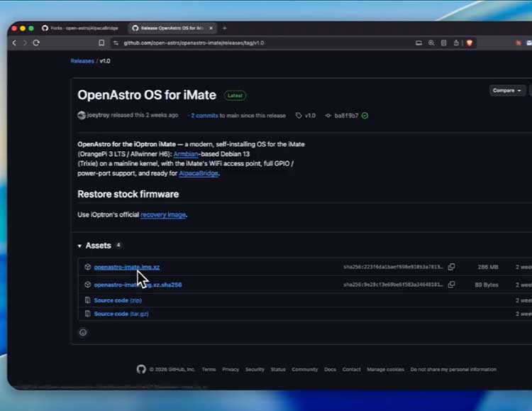Open site settings icon in address bar
The image size is (532, 411).
(116, 43)
